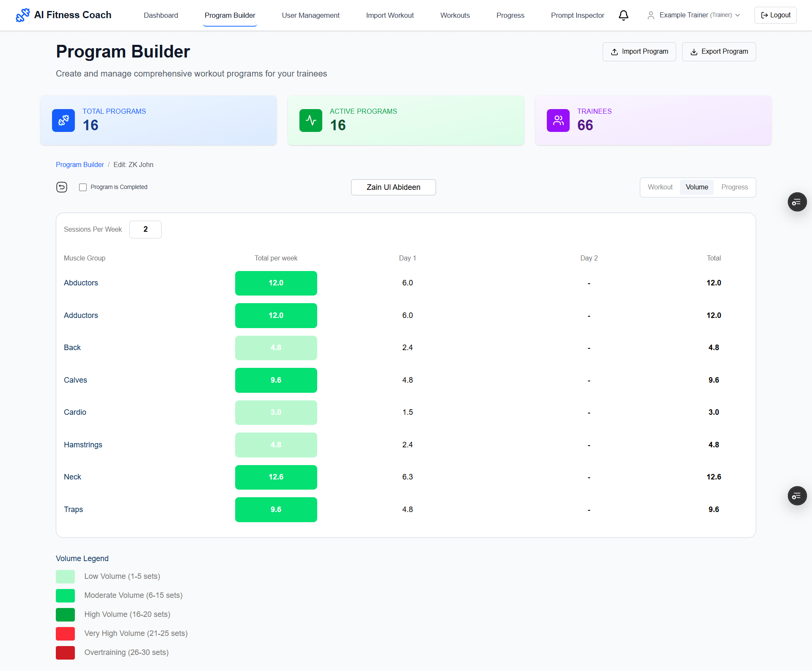The width and height of the screenshot is (812, 671).
Task: Click the Edit: ZK John breadcrumb text
Action: (x=133, y=164)
